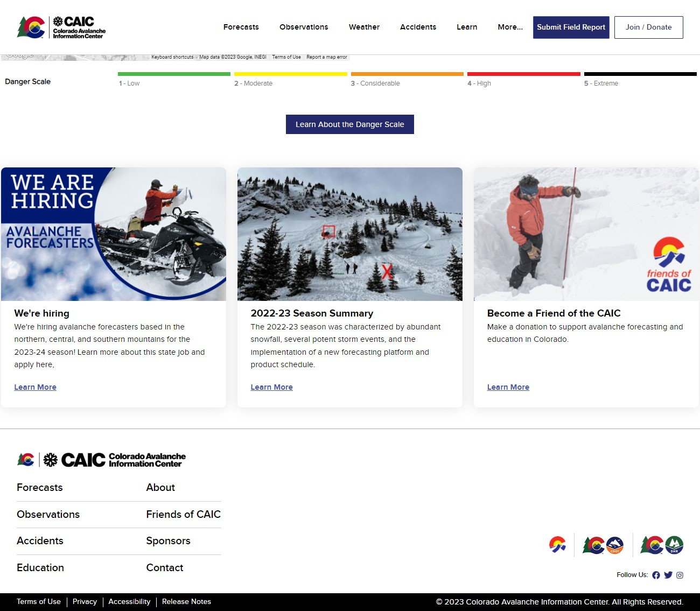Expand the More... menu in header
The width and height of the screenshot is (700, 611).
tap(510, 27)
